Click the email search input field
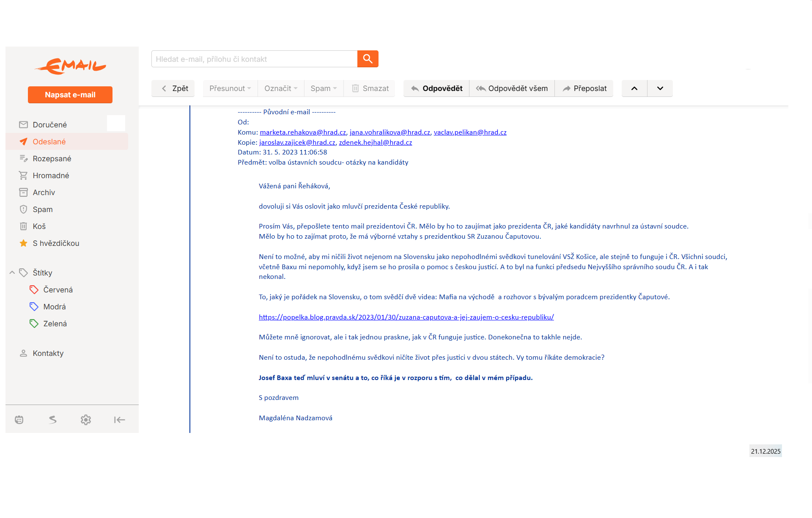This screenshot has height=518, width=812. tap(254, 59)
